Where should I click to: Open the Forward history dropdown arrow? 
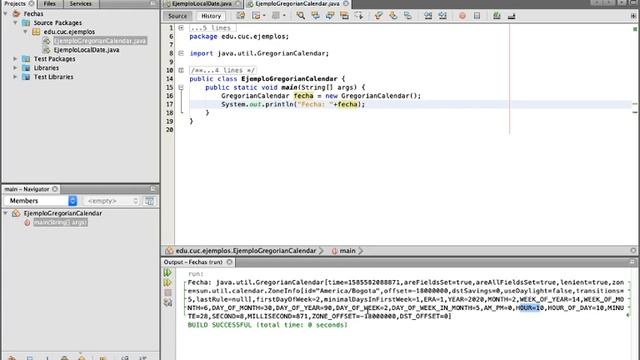[x=284, y=16]
